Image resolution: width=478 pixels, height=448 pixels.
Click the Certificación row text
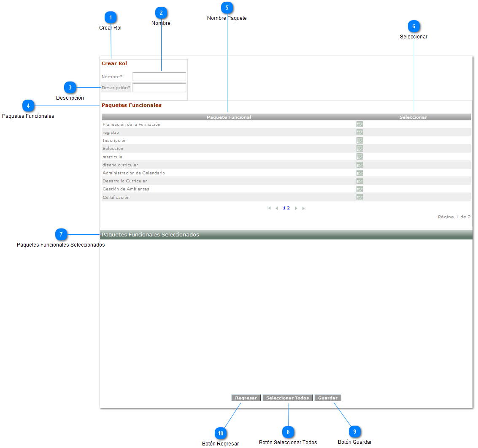(x=116, y=198)
